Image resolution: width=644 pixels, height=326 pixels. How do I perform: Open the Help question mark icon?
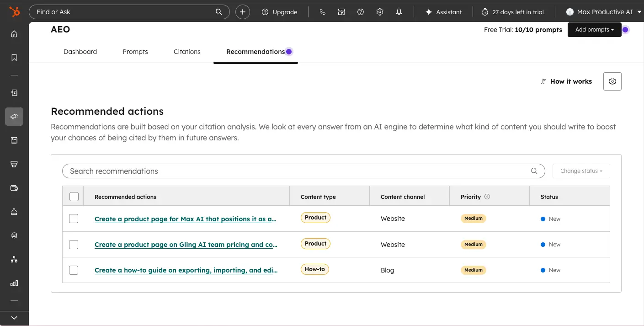(x=361, y=12)
